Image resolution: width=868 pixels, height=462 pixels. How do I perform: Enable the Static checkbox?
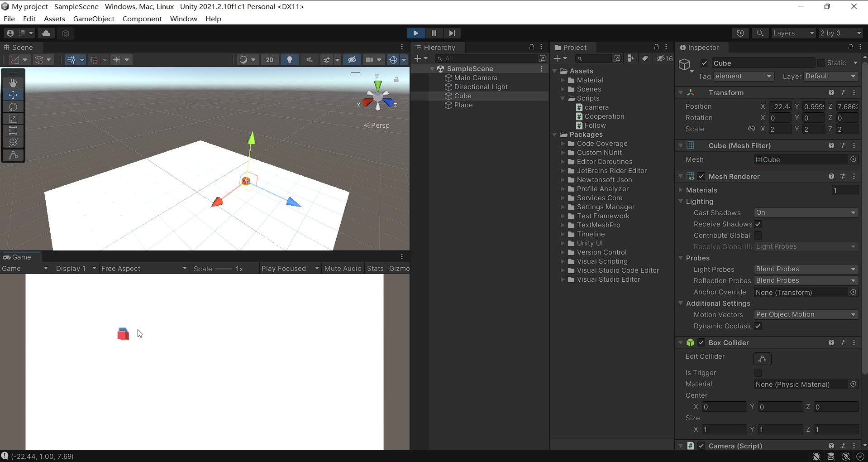click(x=821, y=63)
